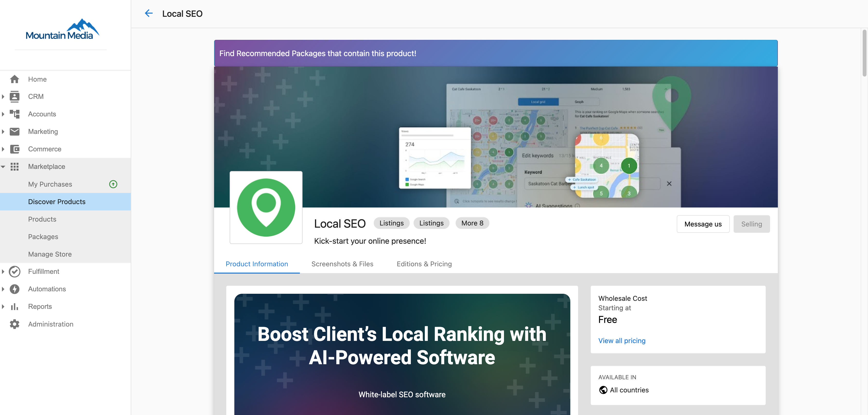Click the Fulfillment checkmark icon
The height and width of the screenshot is (415, 868).
pos(15,271)
